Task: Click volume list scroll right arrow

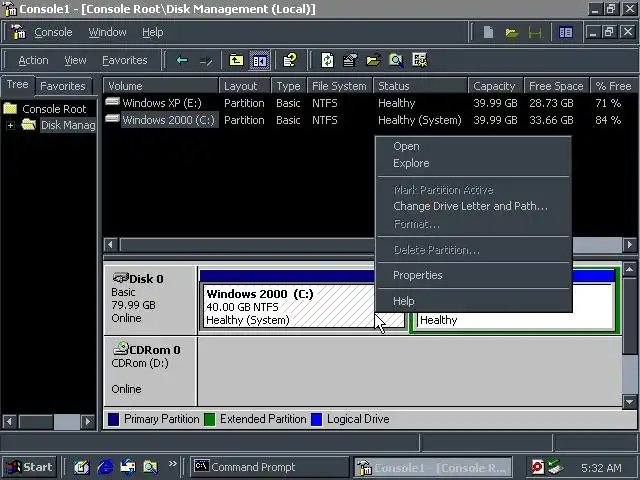Action: [629, 245]
